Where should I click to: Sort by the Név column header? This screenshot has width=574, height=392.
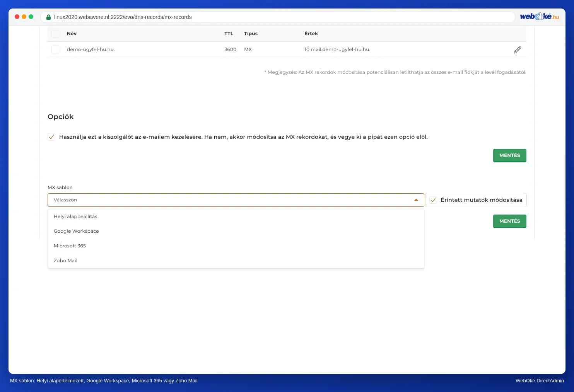pyautogui.click(x=72, y=34)
